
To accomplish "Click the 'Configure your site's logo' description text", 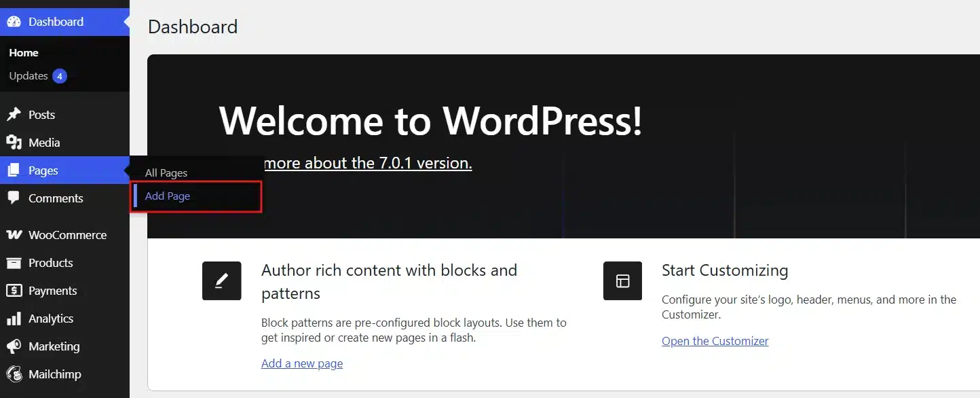I will coord(809,307).
